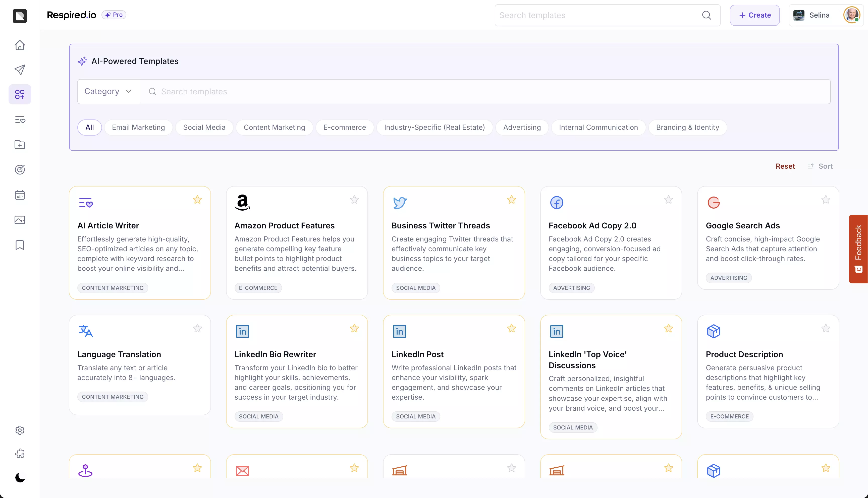Open the Sort options
The height and width of the screenshot is (498, 868).
tap(820, 166)
